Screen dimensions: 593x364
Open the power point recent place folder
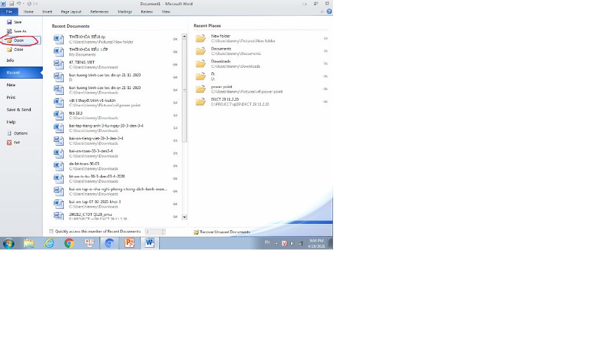click(x=261, y=89)
